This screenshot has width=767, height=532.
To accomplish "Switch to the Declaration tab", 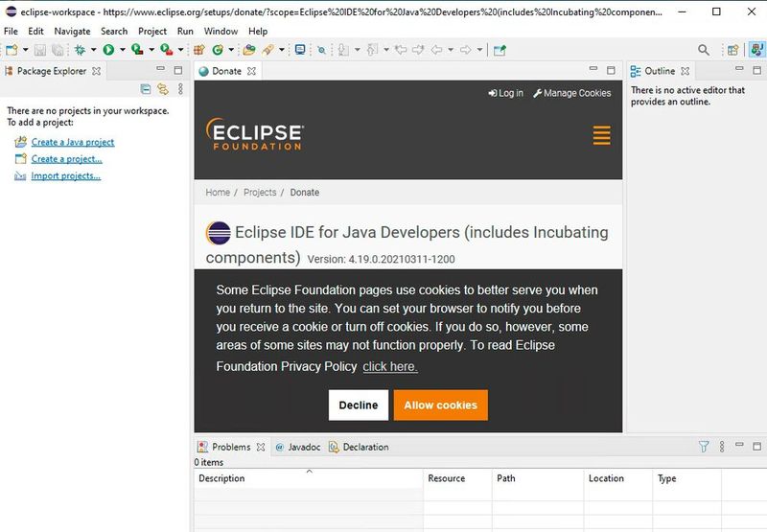I will pyautogui.click(x=359, y=447).
